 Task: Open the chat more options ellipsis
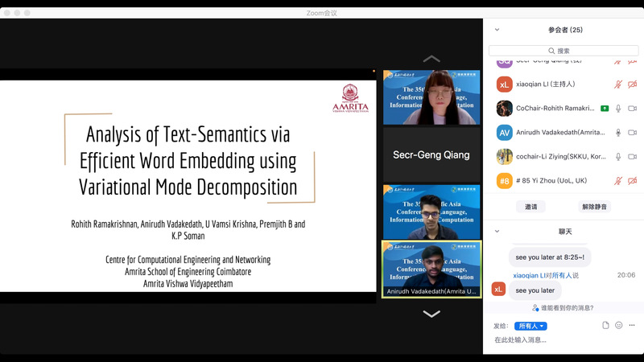click(x=634, y=325)
